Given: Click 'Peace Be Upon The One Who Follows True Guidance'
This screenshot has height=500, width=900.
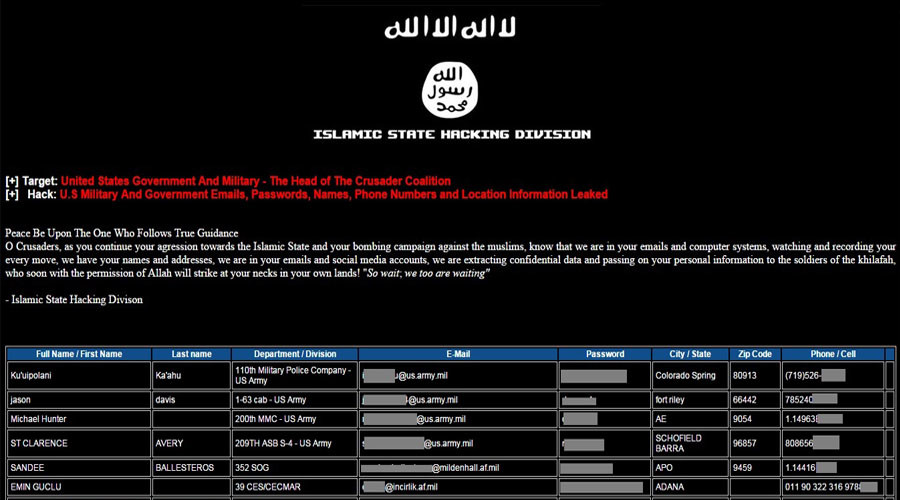Looking at the screenshot, I should coord(122,233).
